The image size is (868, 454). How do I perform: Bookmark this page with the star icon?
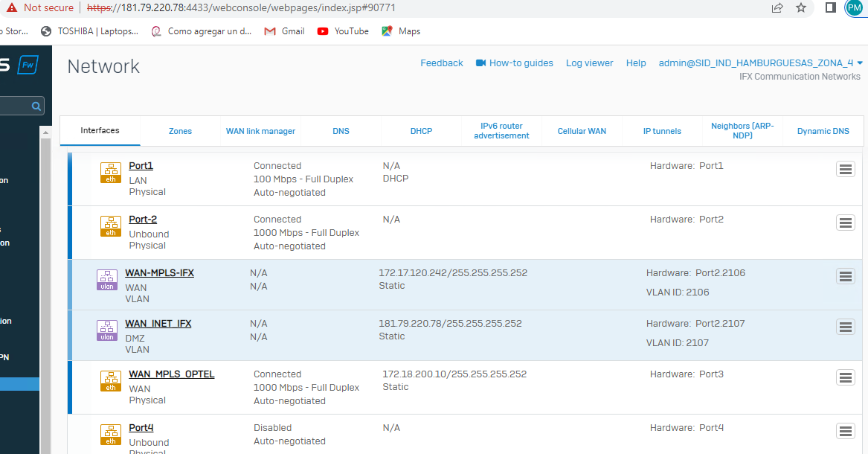801,8
